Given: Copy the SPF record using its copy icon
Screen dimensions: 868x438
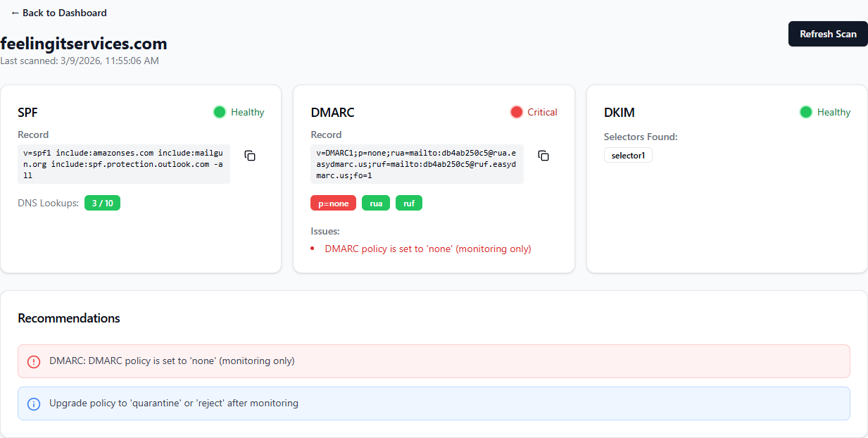Looking at the screenshot, I should [250, 156].
